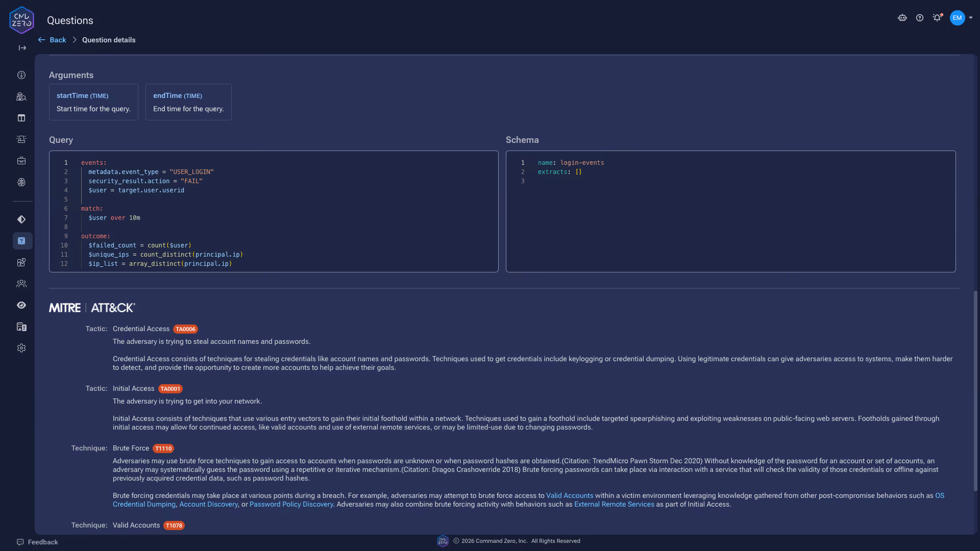The height and width of the screenshot is (551, 980).
Task: Select the Questions icon in sidebar
Action: pos(22,241)
